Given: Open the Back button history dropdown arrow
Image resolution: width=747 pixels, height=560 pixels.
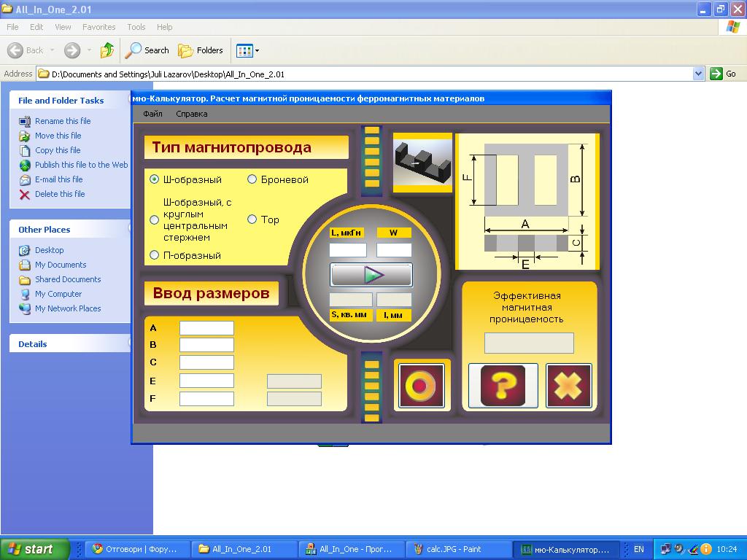Looking at the screenshot, I should click(x=53, y=50).
